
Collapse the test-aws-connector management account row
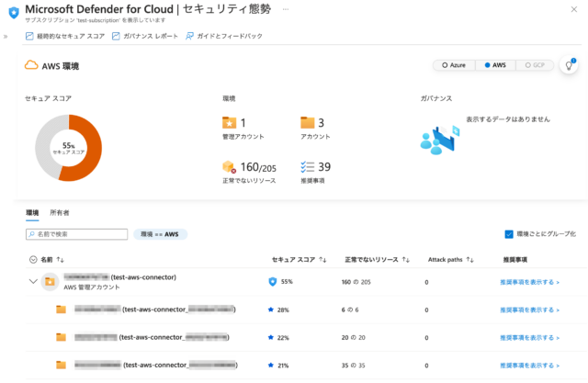[33, 281]
